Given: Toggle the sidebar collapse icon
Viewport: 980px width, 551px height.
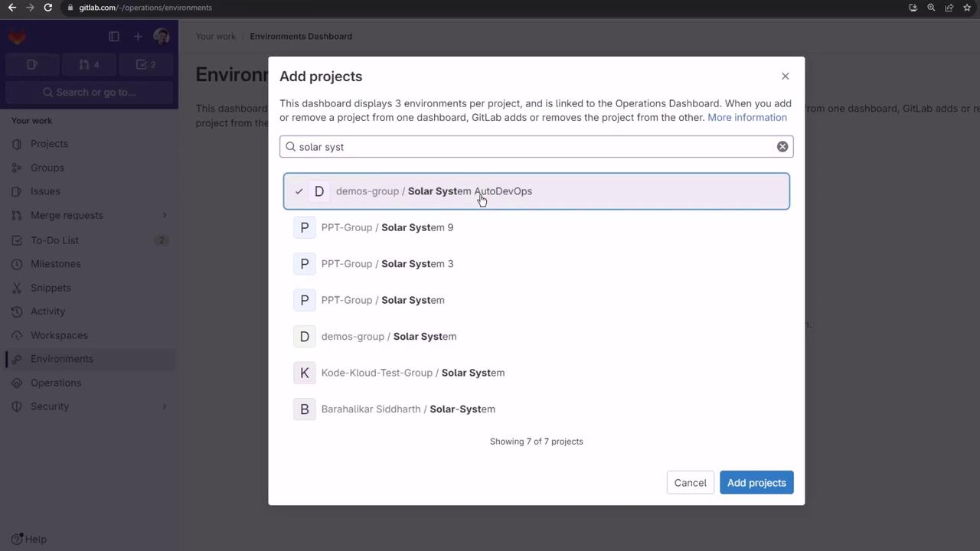Looking at the screenshot, I should click(x=114, y=37).
